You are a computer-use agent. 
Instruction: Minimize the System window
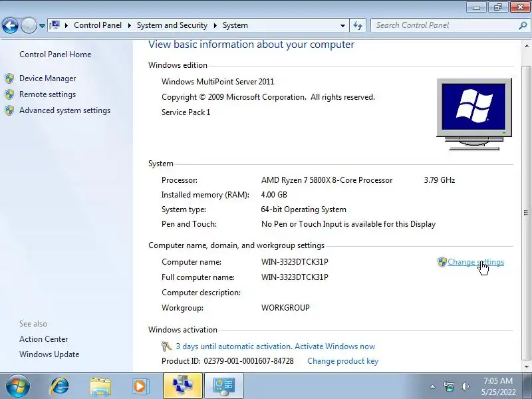pos(476,7)
